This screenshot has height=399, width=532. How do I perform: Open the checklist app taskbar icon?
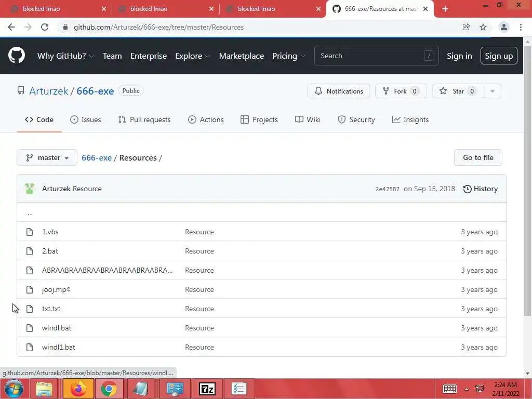(x=239, y=389)
